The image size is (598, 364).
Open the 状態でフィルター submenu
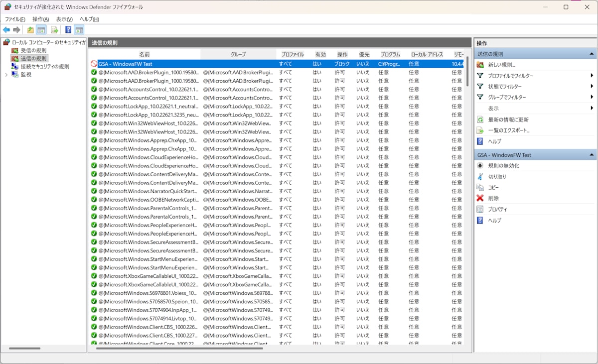(536, 87)
